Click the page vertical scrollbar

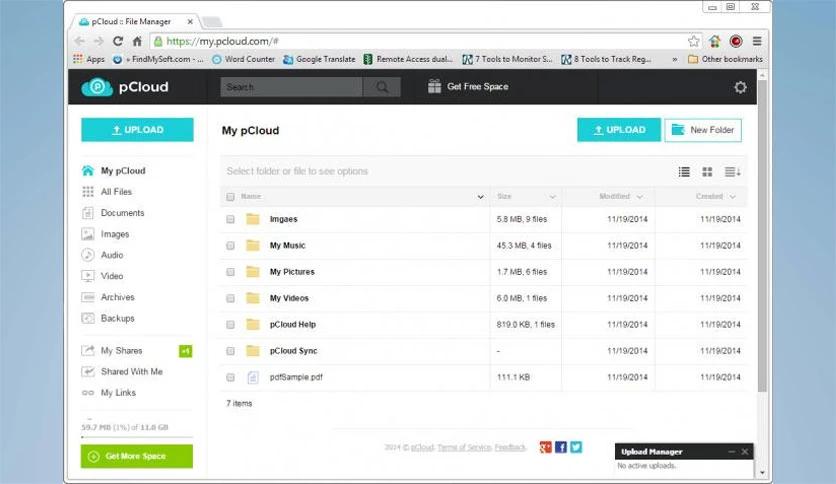click(x=762, y=237)
